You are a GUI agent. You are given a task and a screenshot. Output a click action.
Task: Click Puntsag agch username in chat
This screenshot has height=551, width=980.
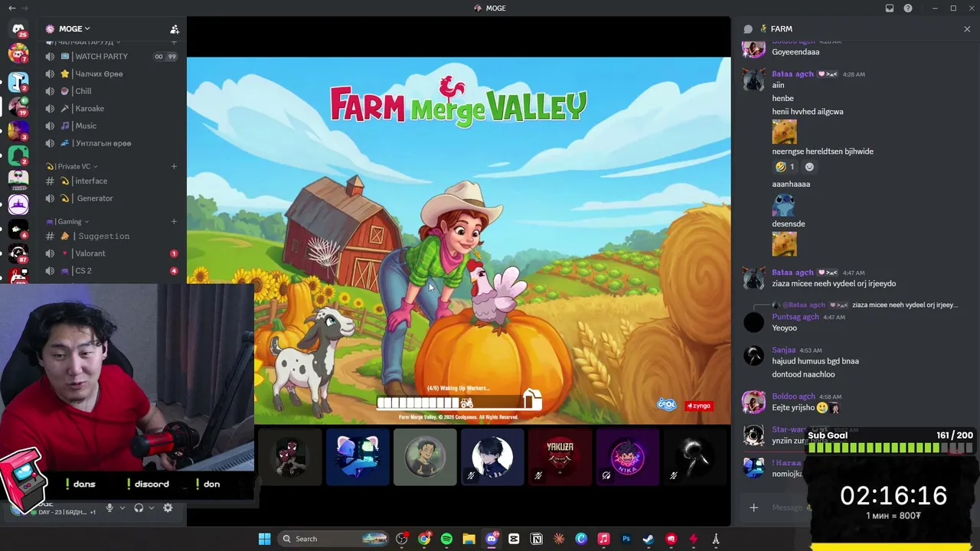pos(795,317)
